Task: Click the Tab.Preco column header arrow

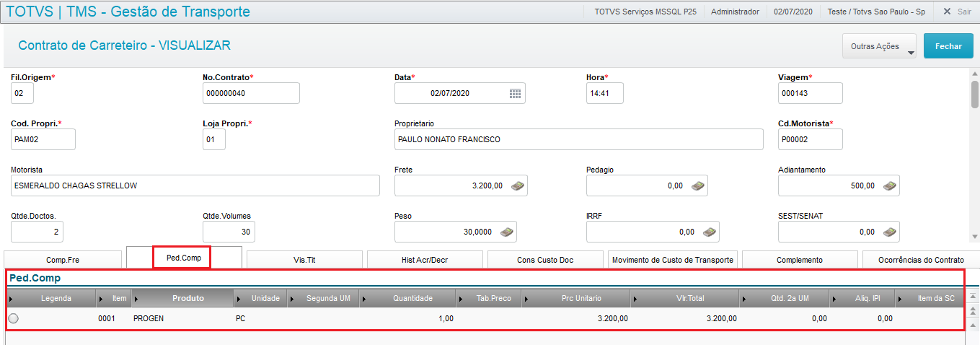Action: pos(460,298)
